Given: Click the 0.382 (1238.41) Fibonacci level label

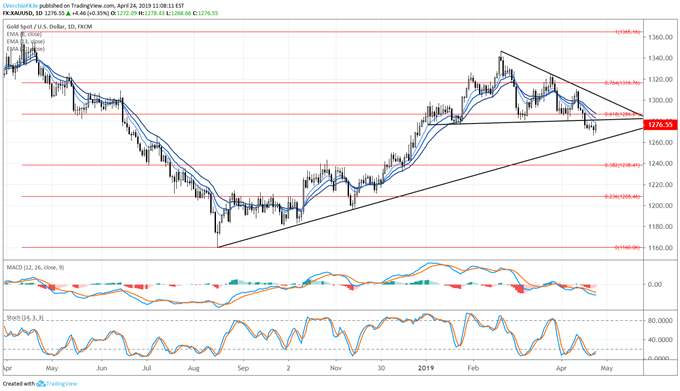Looking at the screenshot, I should pyautogui.click(x=623, y=165).
